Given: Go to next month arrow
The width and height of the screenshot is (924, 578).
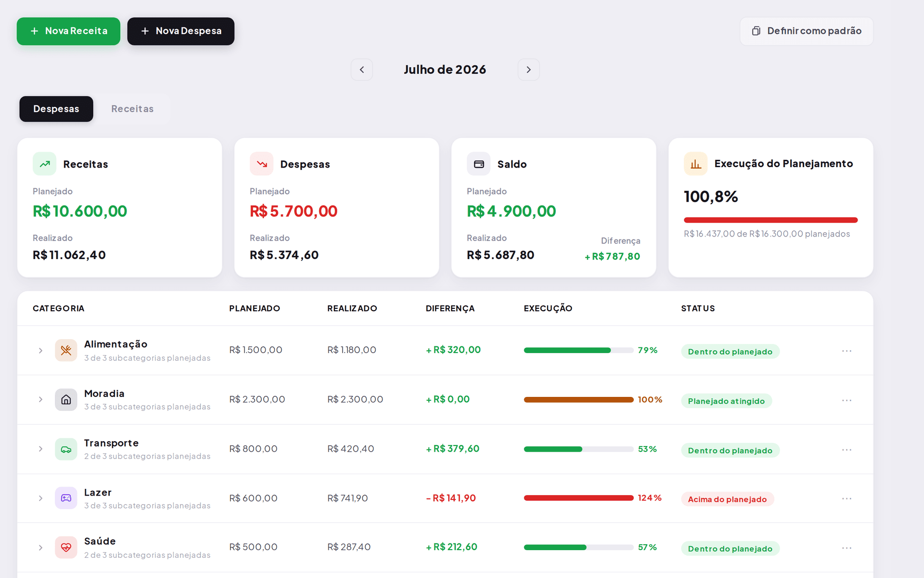Looking at the screenshot, I should click(x=528, y=70).
